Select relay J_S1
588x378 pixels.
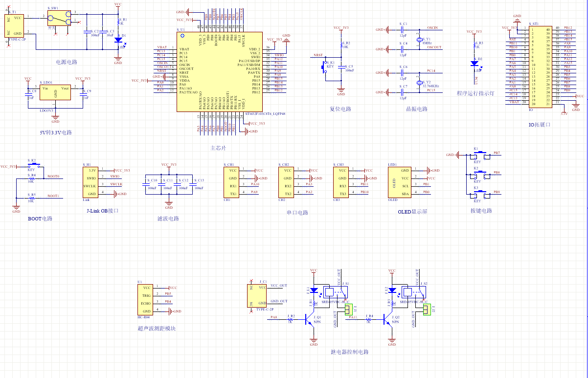coord(335,292)
